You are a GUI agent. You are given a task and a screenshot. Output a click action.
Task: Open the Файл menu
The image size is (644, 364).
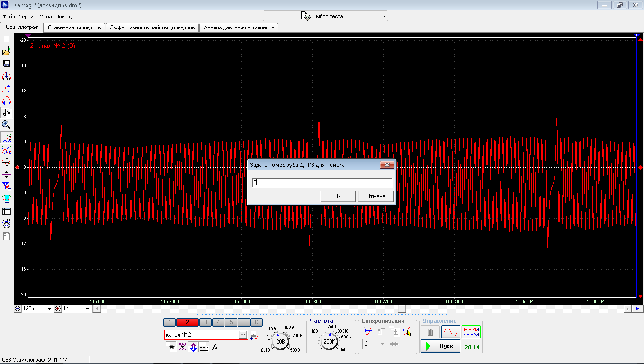(9, 17)
